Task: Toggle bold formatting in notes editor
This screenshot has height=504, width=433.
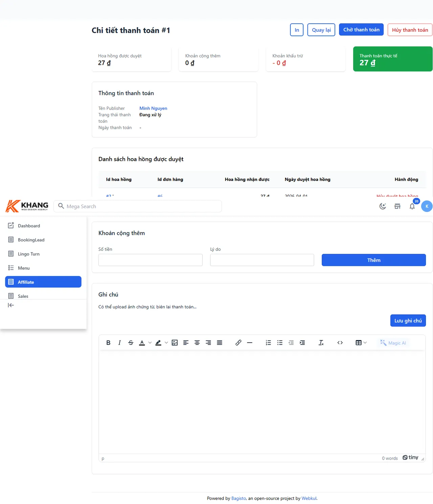Action: [108, 343]
